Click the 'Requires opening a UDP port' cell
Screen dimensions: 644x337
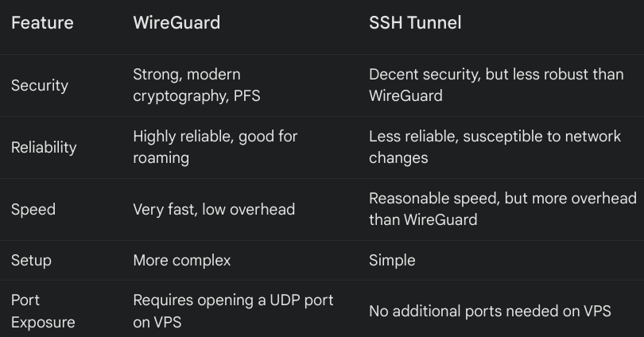point(233,311)
